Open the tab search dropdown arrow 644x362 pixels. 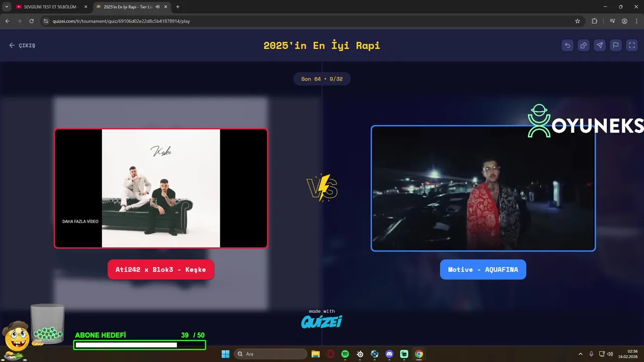[7, 7]
